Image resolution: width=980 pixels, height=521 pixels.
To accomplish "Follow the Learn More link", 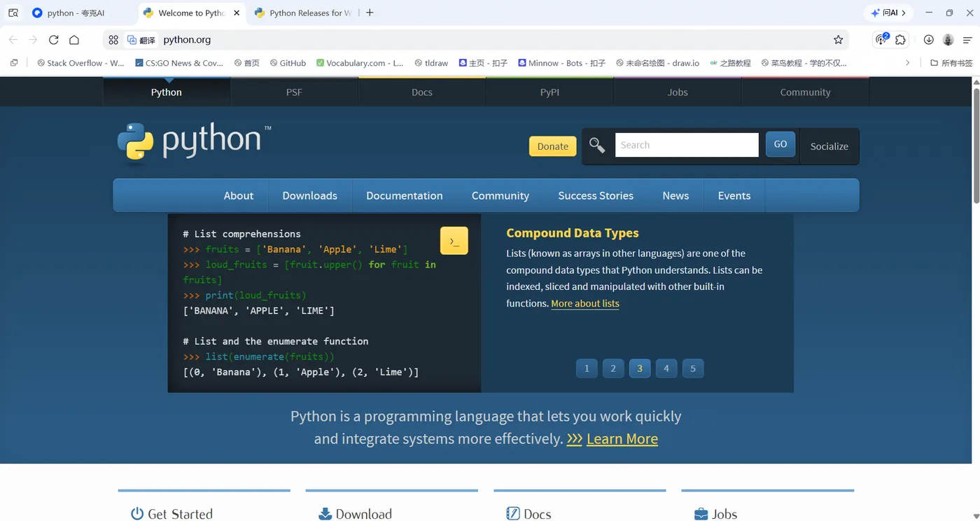I will tap(622, 438).
